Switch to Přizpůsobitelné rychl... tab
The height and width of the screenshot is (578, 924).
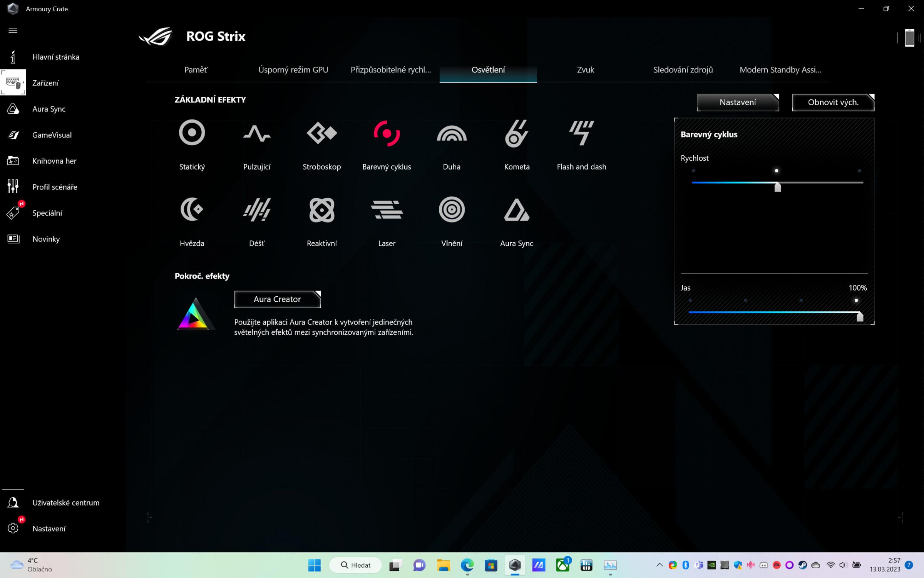[390, 70]
